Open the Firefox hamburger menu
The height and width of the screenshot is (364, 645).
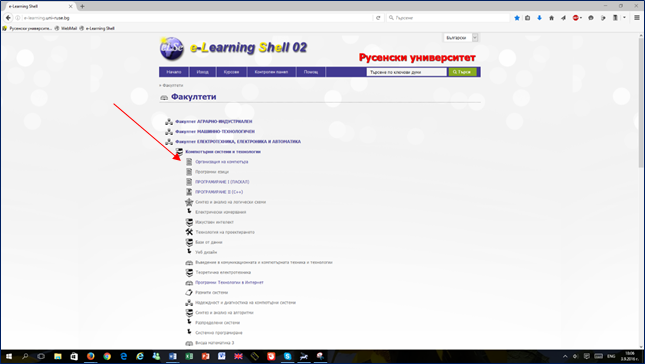[x=637, y=18]
